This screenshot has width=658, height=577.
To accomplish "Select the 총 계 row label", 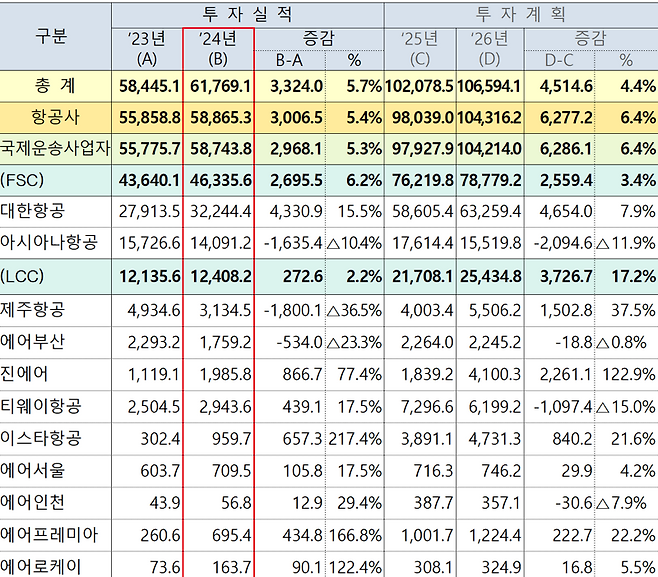I will click(x=55, y=86).
